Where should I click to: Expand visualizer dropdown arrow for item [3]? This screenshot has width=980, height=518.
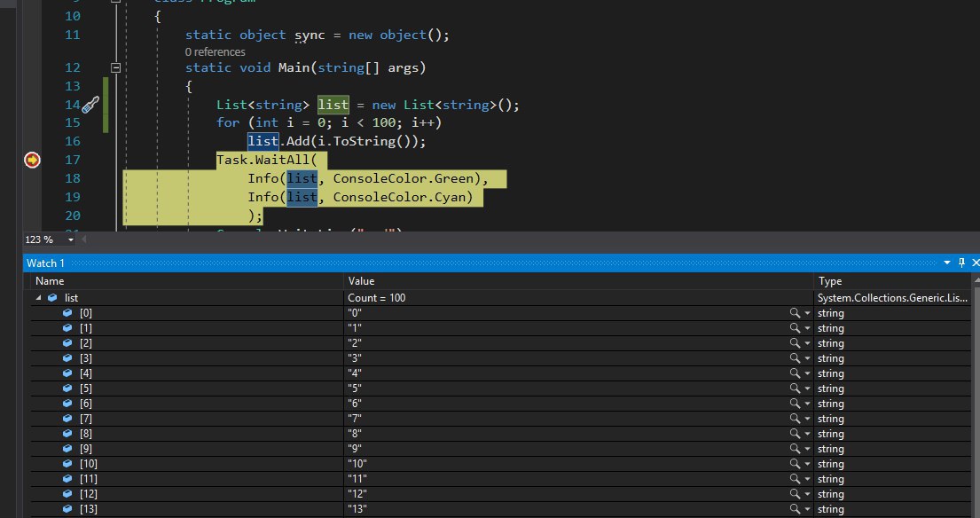pyautogui.click(x=807, y=358)
